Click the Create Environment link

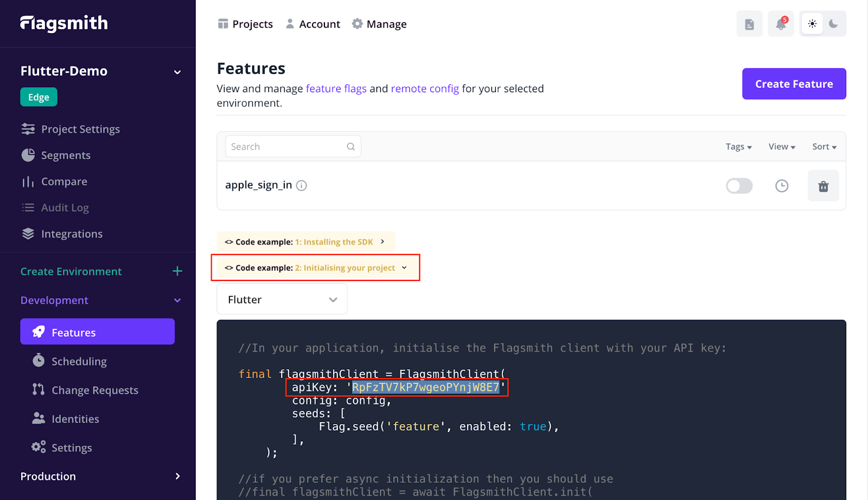(71, 271)
